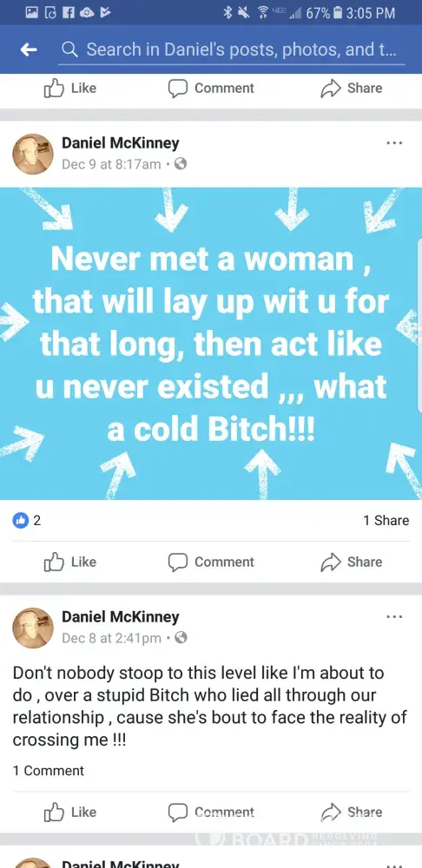The width and height of the screenshot is (422, 868).
Task: View the 2 like reactions
Action: (27, 520)
